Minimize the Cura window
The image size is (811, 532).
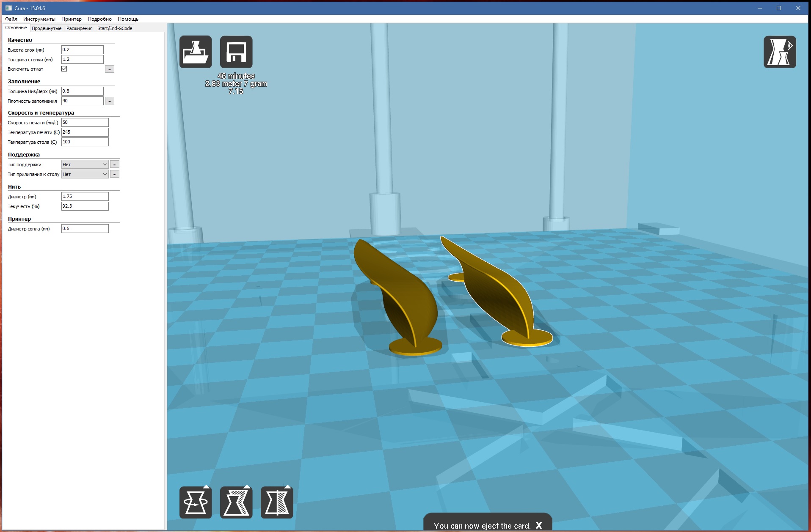(x=760, y=8)
